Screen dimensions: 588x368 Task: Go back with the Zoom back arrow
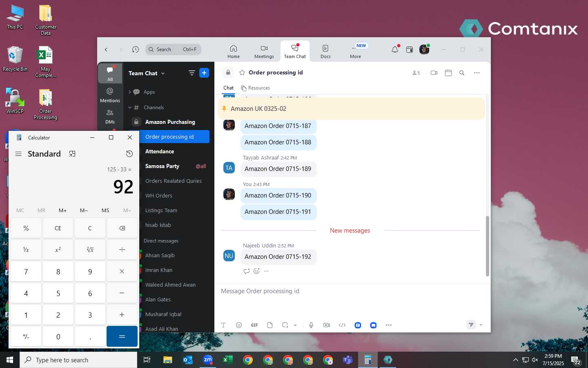(x=106, y=49)
